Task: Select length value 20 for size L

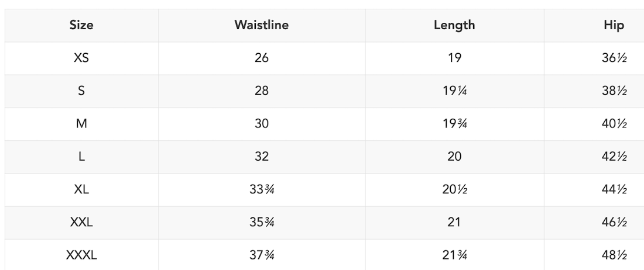Action: [454, 156]
